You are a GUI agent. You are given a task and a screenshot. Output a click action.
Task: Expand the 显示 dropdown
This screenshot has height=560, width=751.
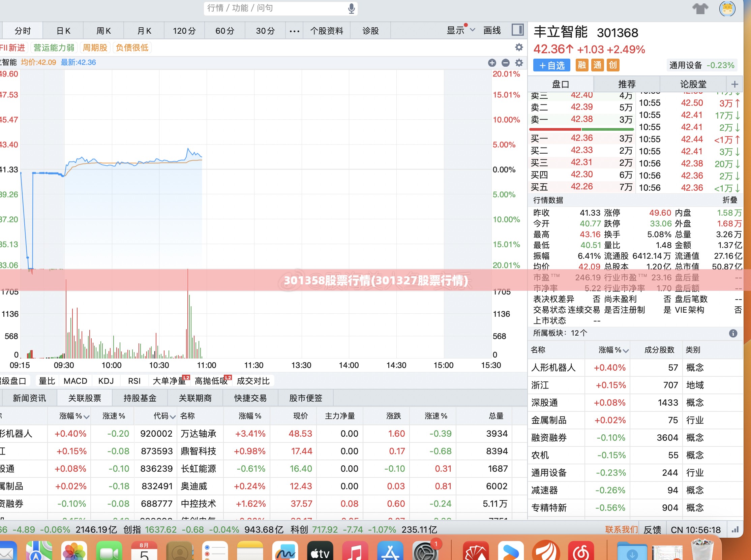[x=461, y=30]
